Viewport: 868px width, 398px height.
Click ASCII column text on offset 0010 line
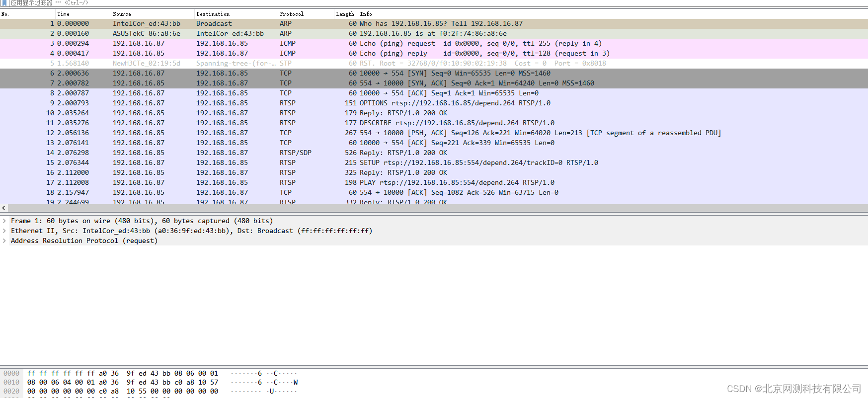tap(264, 382)
